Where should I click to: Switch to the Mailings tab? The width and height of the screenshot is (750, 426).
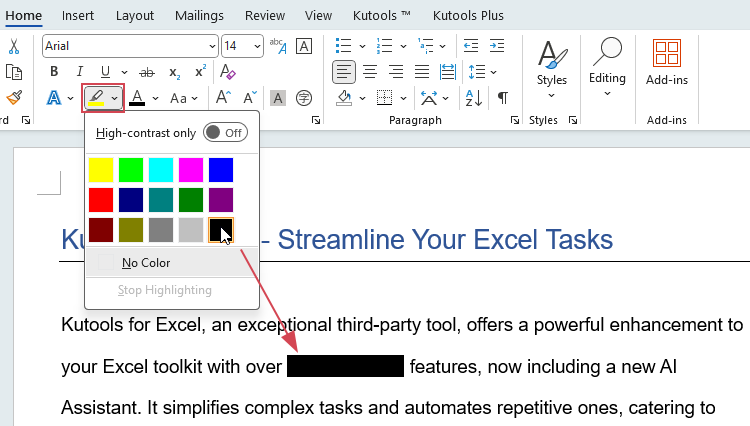pos(199,15)
